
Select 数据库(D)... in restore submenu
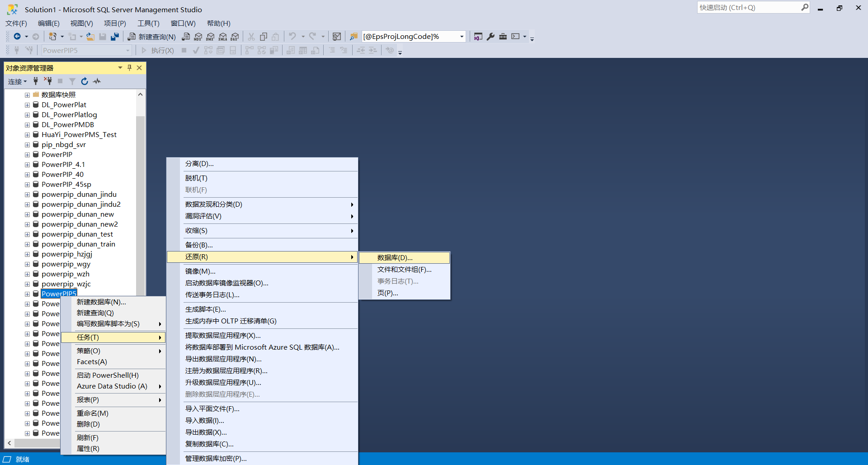coord(405,257)
